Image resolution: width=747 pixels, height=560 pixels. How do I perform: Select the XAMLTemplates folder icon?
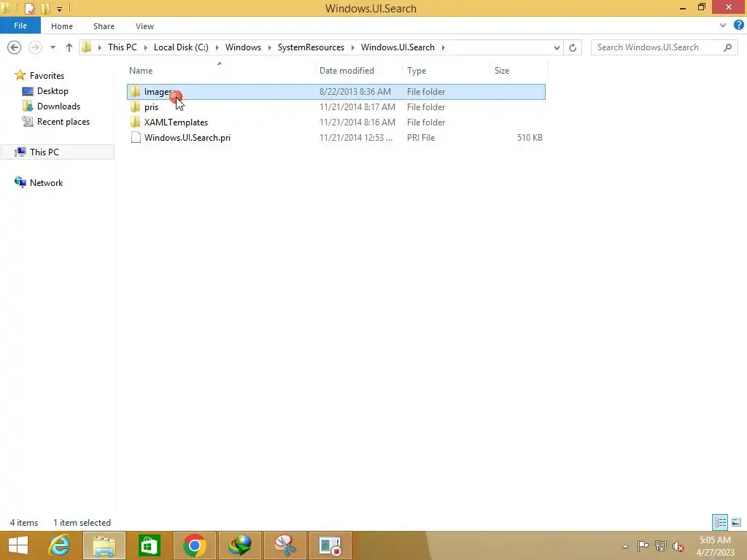[x=136, y=122]
